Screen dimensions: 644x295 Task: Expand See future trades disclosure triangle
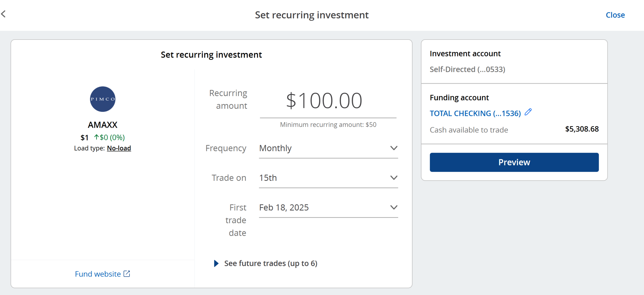click(x=216, y=264)
